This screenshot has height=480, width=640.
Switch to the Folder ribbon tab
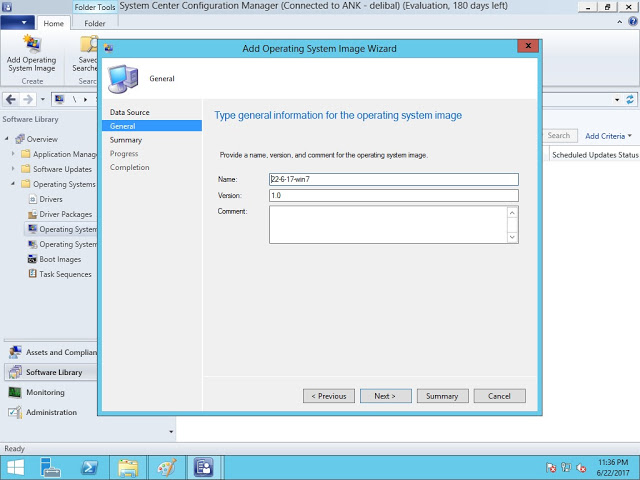point(94,23)
